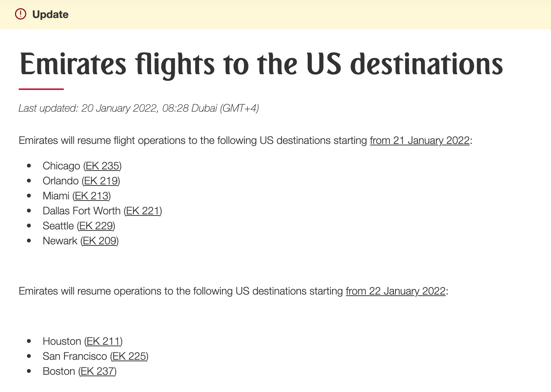Click the Update banner label
The height and width of the screenshot is (392, 551).
(x=50, y=15)
